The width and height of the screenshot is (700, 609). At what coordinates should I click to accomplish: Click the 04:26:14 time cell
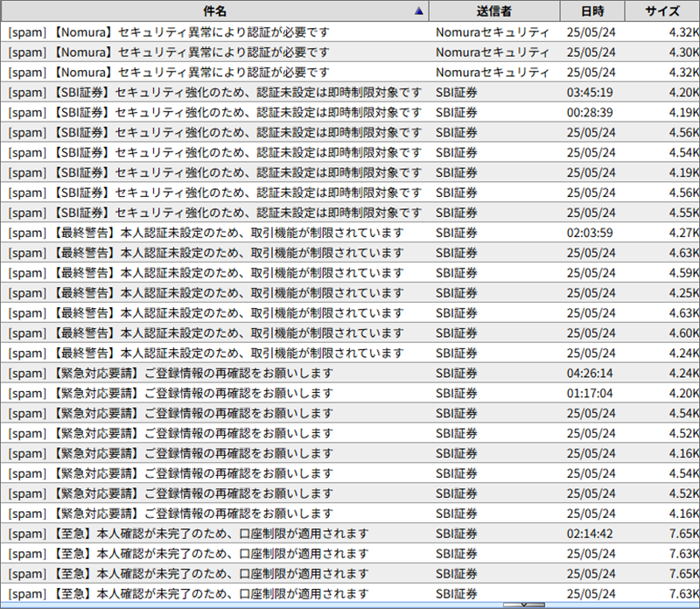coord(590,374)
